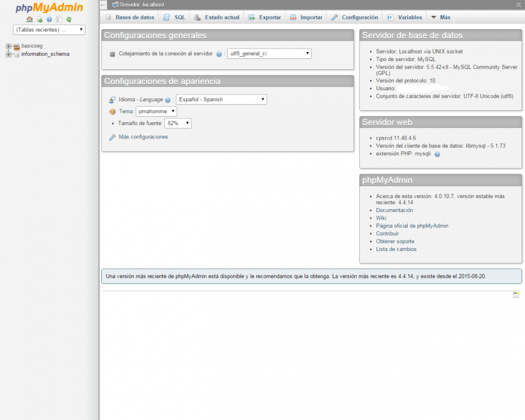Open the 82% font size dropdown
The width and height of the screenshot is (525, 420).
point(178,123)
